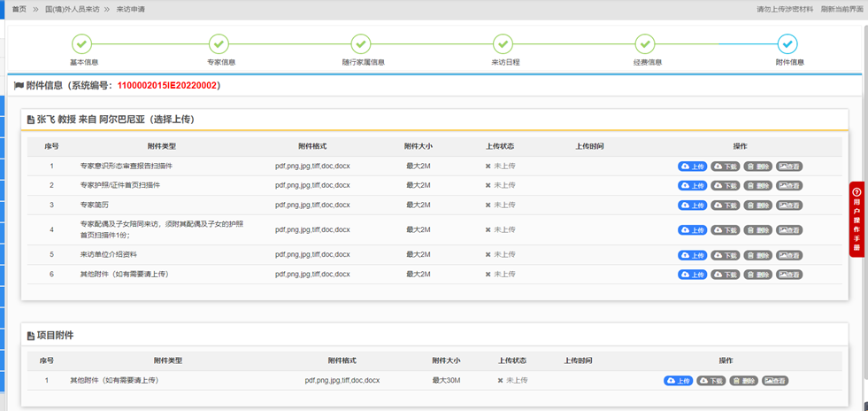Viewport: 868px width, 411px height.
Task: View the project attachment in 项目附件
Action: click(776, 381)
